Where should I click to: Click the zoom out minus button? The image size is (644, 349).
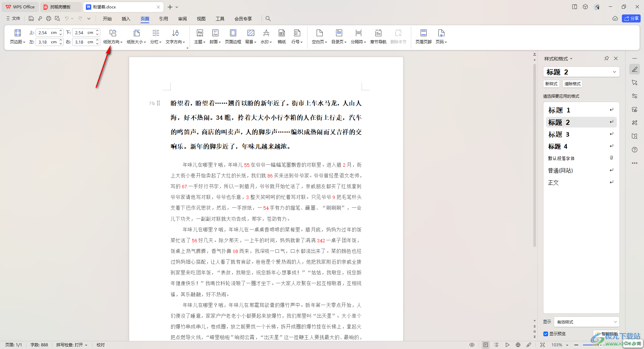[576, 345]
